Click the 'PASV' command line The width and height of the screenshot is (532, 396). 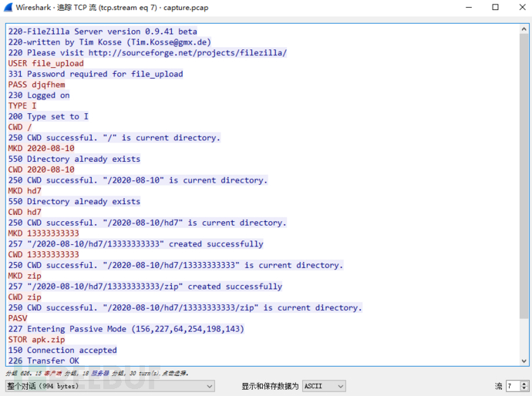pos(18,318)
